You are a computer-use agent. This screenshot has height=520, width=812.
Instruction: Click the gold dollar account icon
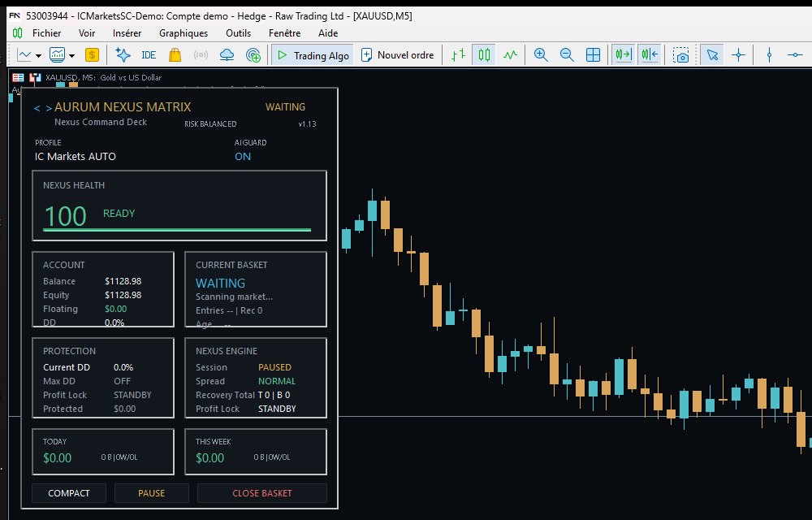click(x=92, y=55)
